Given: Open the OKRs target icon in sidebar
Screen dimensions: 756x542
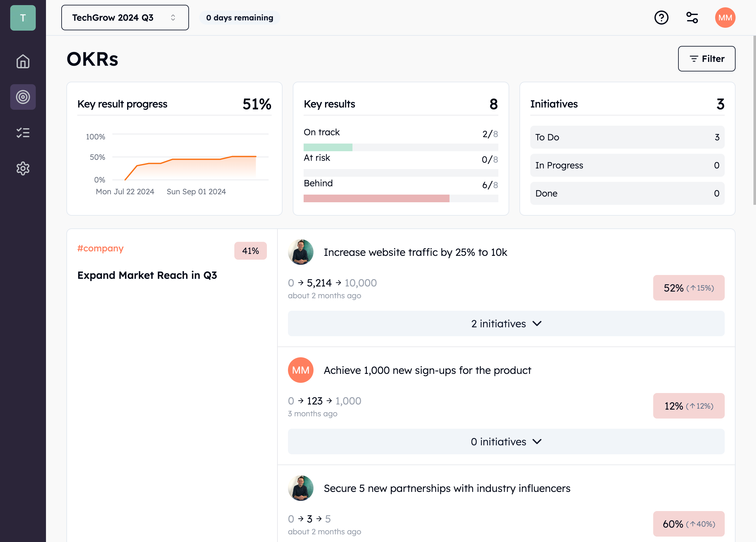Looking at the screenshot, I should (x=23, y=97).
